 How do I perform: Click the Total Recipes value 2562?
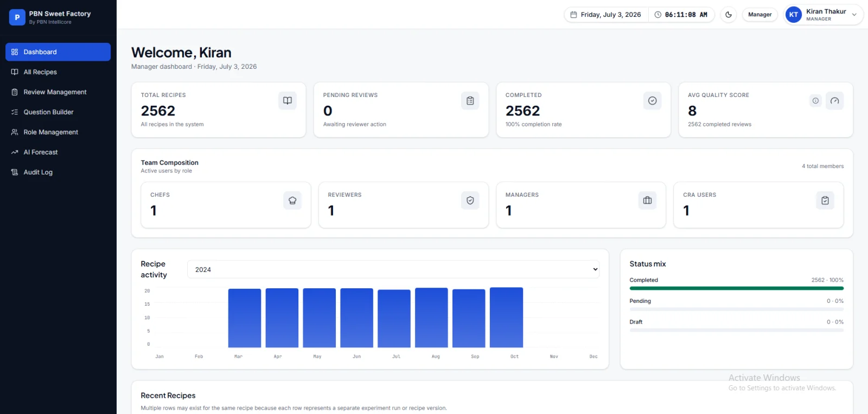[x=158, y=111]
